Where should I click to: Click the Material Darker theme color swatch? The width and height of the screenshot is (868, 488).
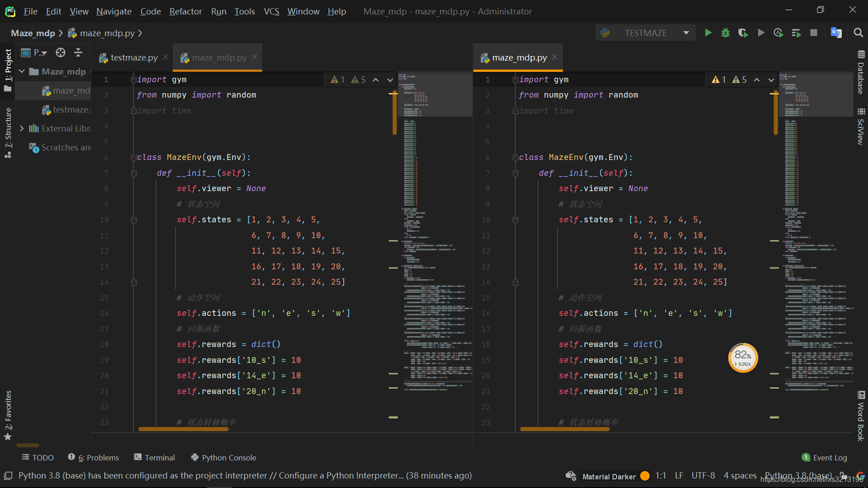pos(644,475)
